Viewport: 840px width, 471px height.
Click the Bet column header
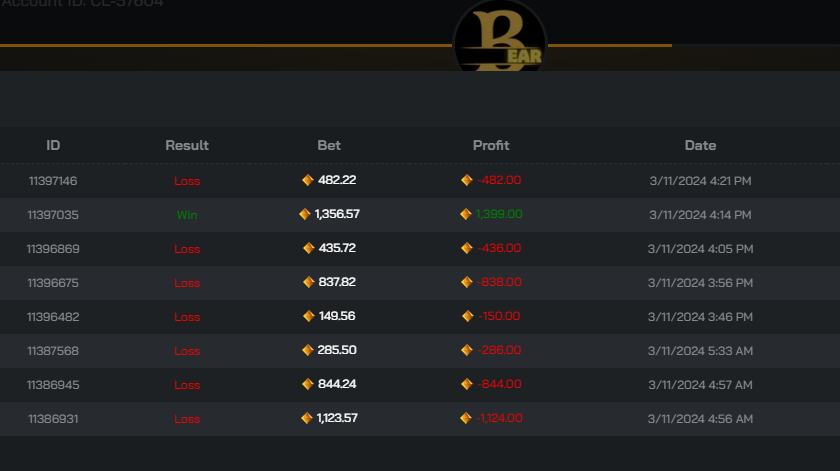329,145
